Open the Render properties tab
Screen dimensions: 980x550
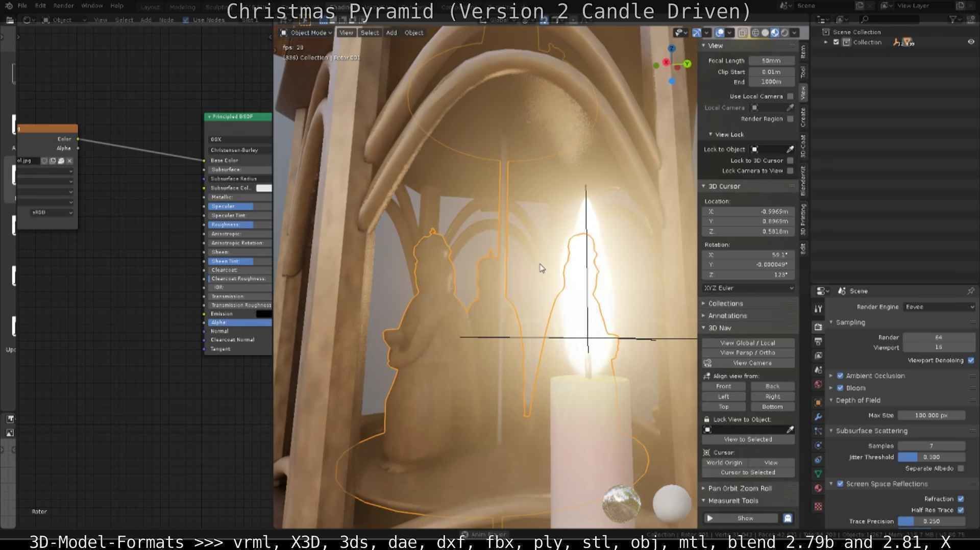pyautogui.click(x=818, y=327)
